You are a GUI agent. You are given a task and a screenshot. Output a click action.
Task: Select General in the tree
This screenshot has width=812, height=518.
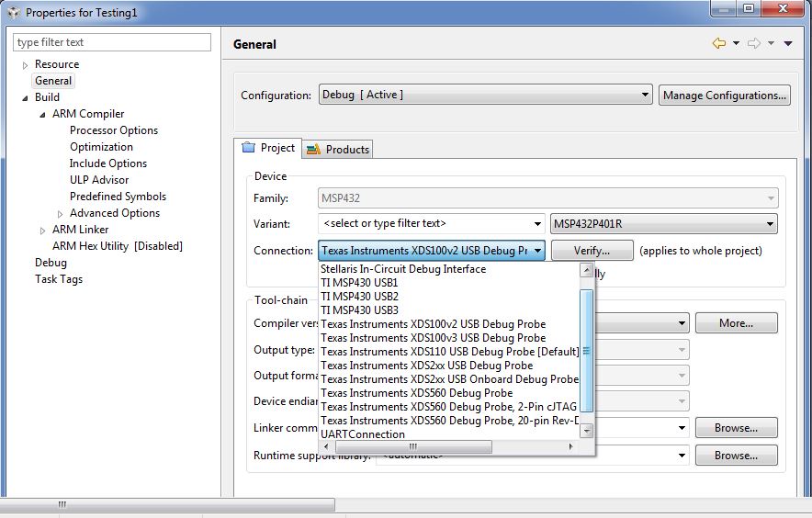53,81
